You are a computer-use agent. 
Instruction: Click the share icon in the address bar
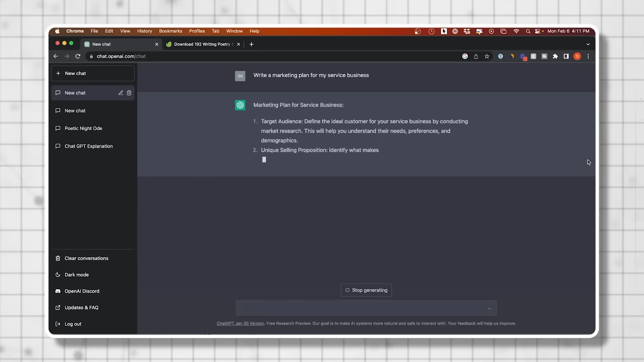coord(476,56)
